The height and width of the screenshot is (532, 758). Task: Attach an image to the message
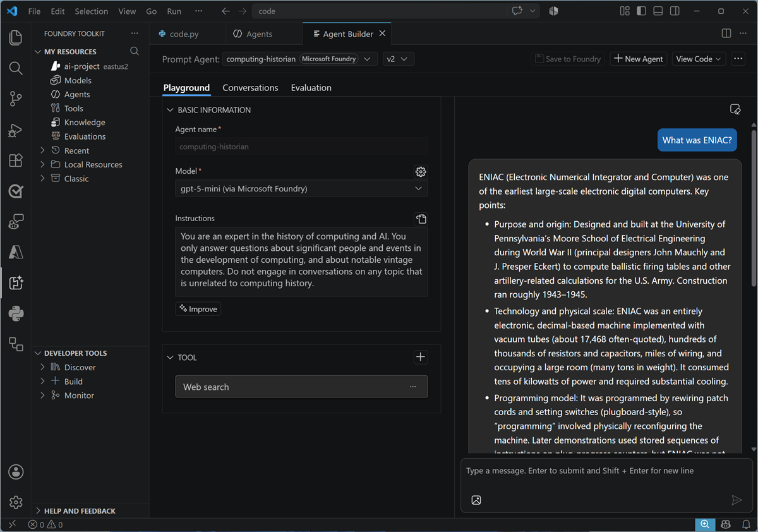pos(476,500)
